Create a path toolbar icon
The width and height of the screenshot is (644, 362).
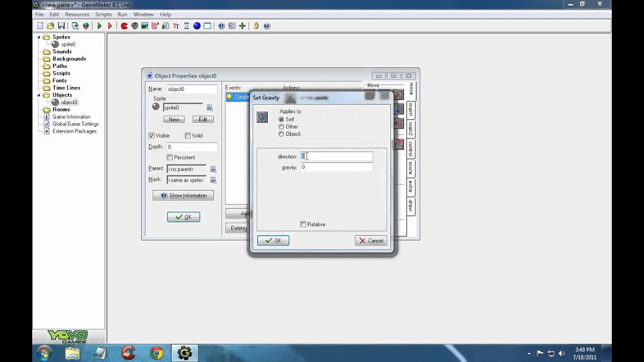coord(155,26)
